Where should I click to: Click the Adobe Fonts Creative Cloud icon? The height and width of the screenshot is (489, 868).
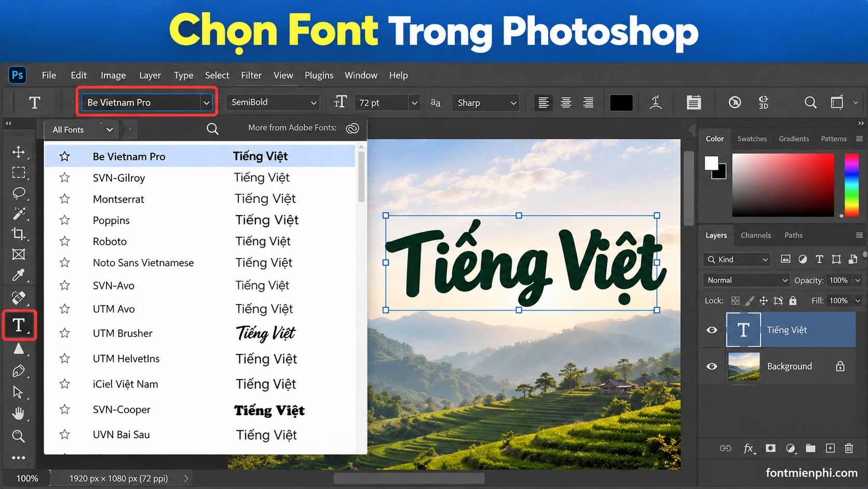click(352, 128)
